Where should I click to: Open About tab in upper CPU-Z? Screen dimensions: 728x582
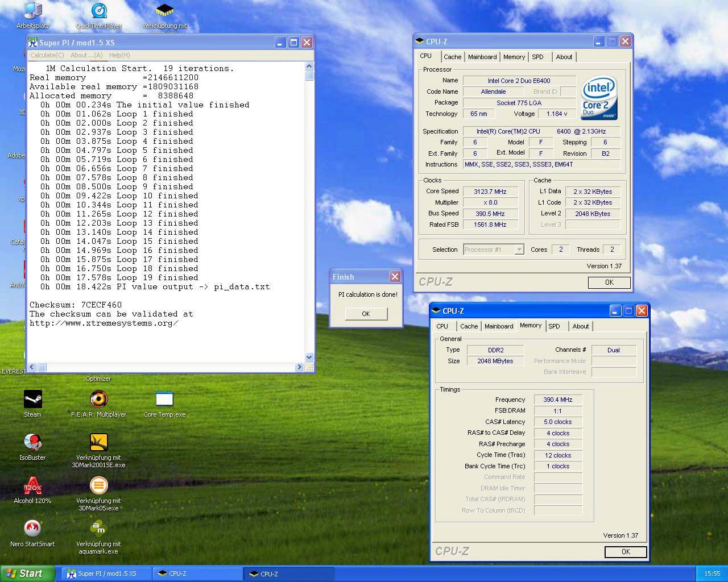tap(564, 57)
